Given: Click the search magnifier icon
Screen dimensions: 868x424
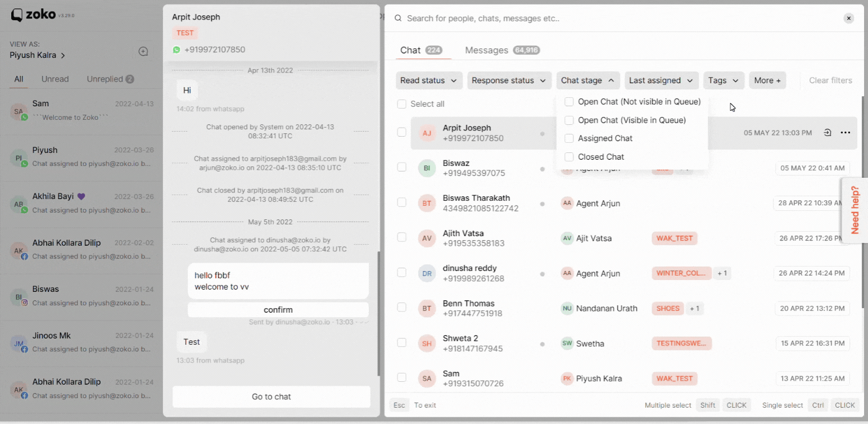Looking at the screenshot, I should [398, 18].
